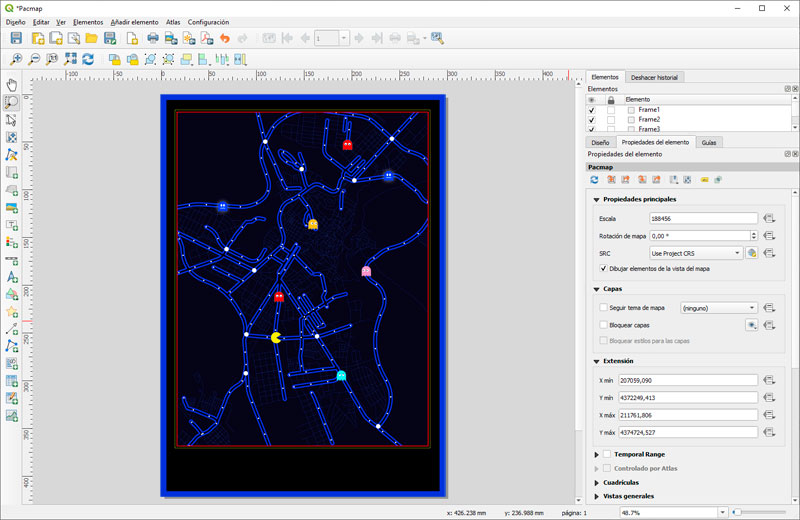This screenshot has height=520, width=800.
Task: Zoom in with the magnifier plus tool
Action: [16, 59]
